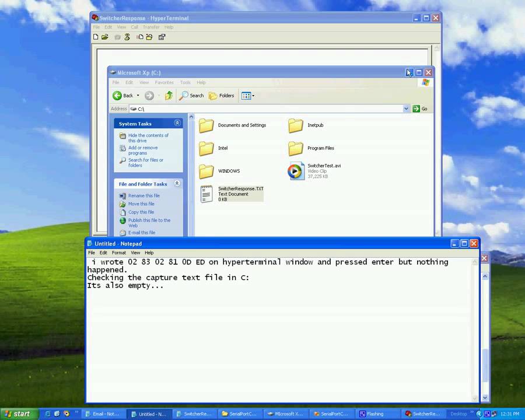Image resolution: width=525 pixels, height=420 pixels.
Task: Go Up one folder level in Explorer
Action: (169, 96)
